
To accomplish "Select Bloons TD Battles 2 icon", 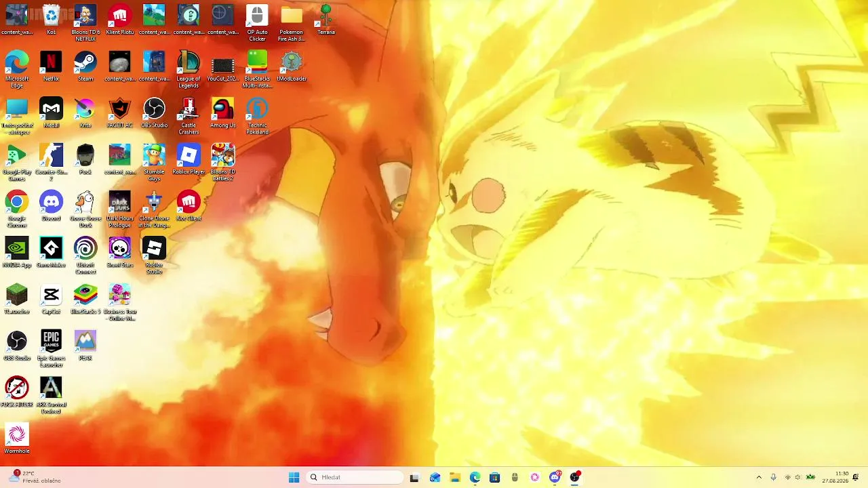I will click(x=223, y=163).
